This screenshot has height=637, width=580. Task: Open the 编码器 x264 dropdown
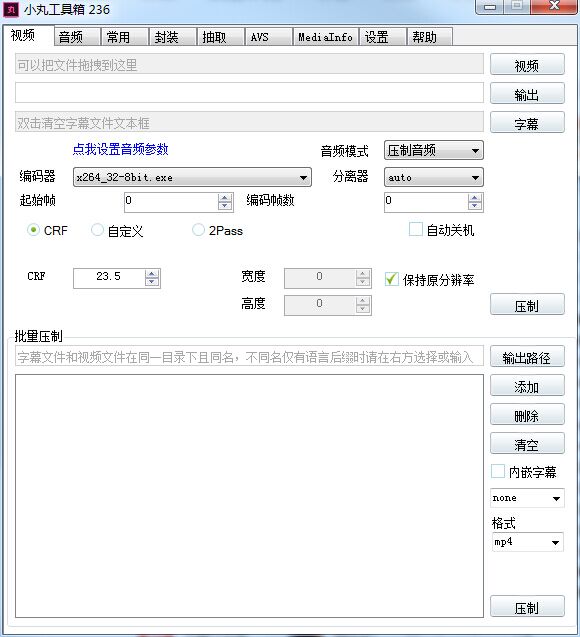(x=192, y=178)
